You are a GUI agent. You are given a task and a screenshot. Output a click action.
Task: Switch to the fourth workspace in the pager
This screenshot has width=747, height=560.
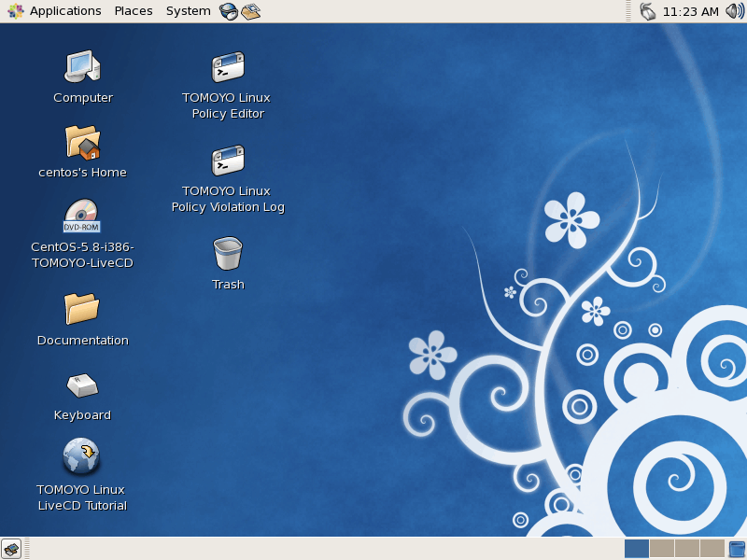tap(712, 549)
